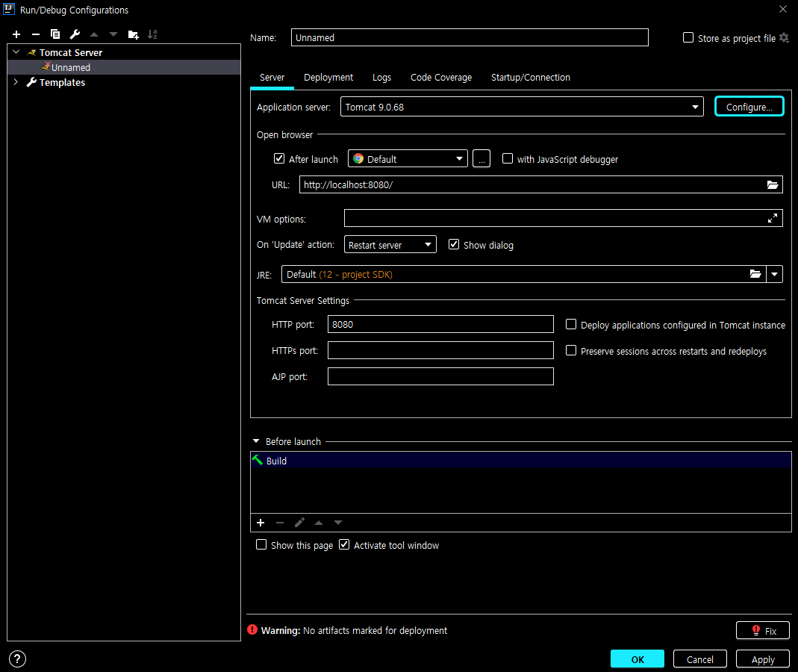The width and height of the screenshot is (798, 672).
Task: Open edit templates wrench icon
Action: tap(75, 34)
